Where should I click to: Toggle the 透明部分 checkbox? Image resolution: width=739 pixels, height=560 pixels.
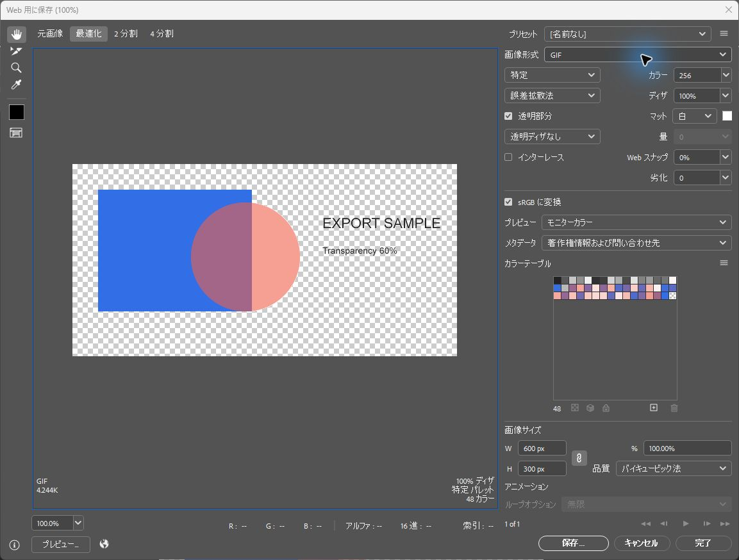(x=508, y=116)
